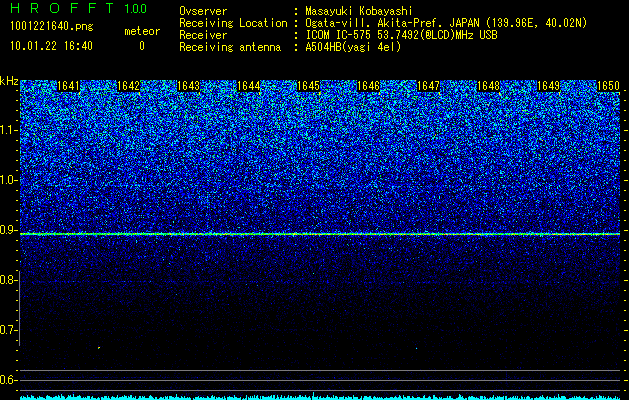Select the ICOM IC-575 receiver details
The image size is (629, 400).
(401, 35)
